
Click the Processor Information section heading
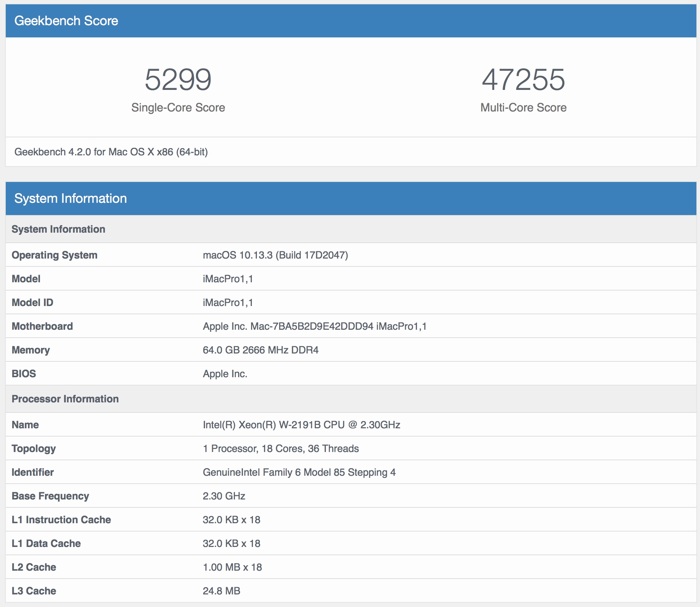click(65, 399)
